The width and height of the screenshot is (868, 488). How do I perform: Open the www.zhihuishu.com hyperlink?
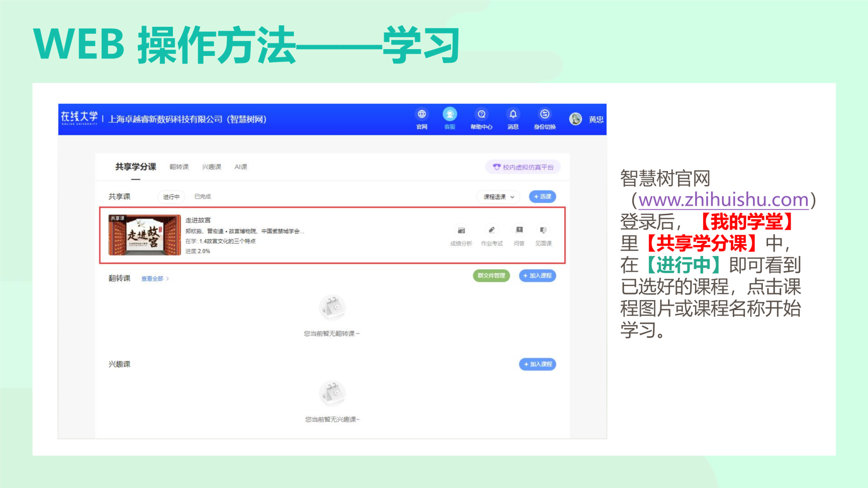(723, 200)
